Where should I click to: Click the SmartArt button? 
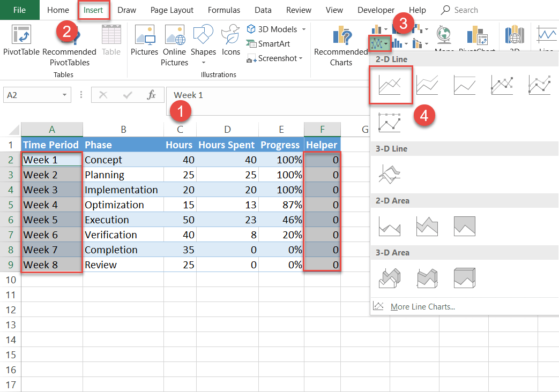[268, 44]
